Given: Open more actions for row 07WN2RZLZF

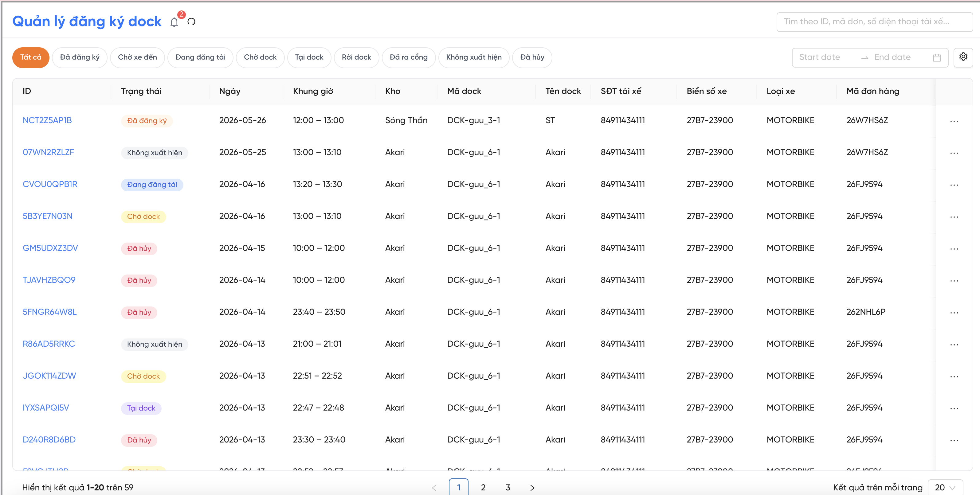Looking at the screenshot, I should 954,153.
